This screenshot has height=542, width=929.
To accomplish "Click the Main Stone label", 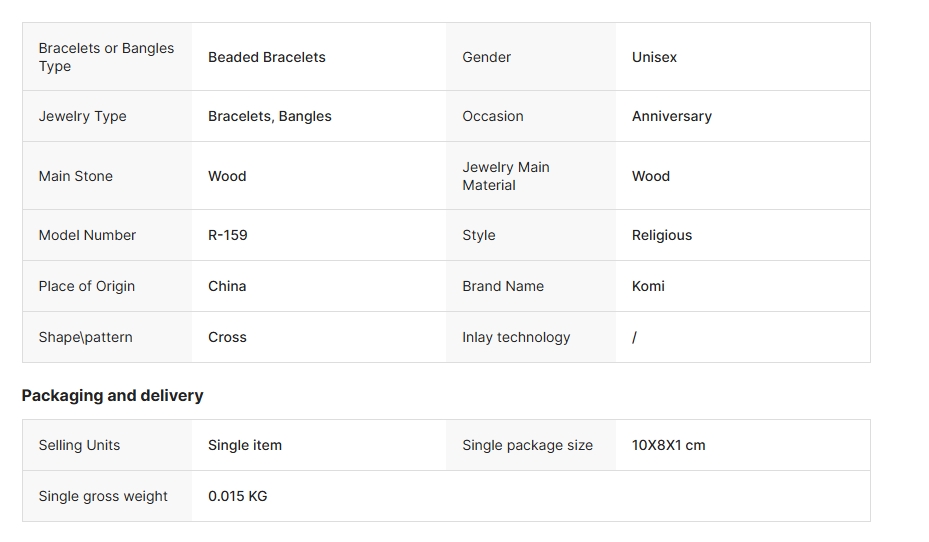I will click(75, 176).
